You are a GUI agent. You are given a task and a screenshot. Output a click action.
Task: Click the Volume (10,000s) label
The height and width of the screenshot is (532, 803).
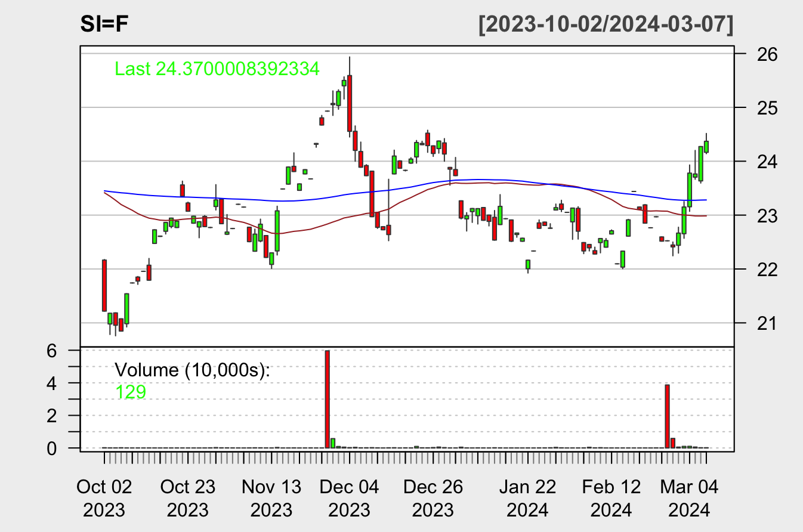193,370
